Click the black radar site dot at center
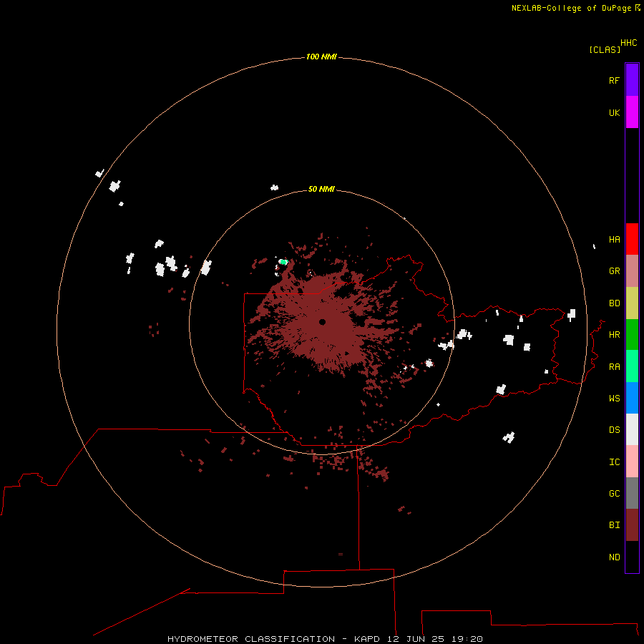644x644 pixels. (323, 322)
